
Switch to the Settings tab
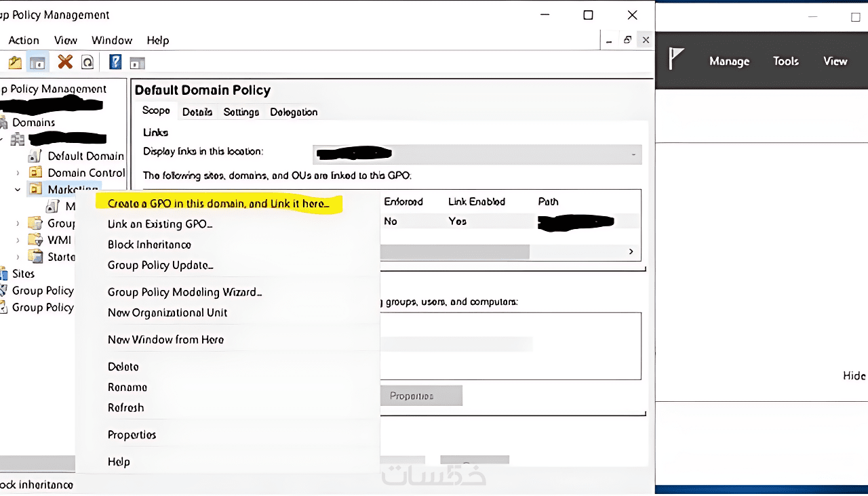[241, 112]
